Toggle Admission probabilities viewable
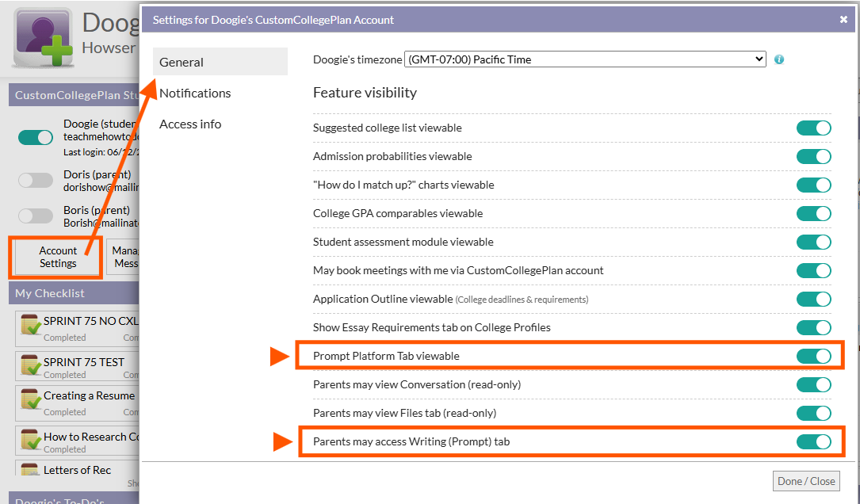 [x=814, y=156]
